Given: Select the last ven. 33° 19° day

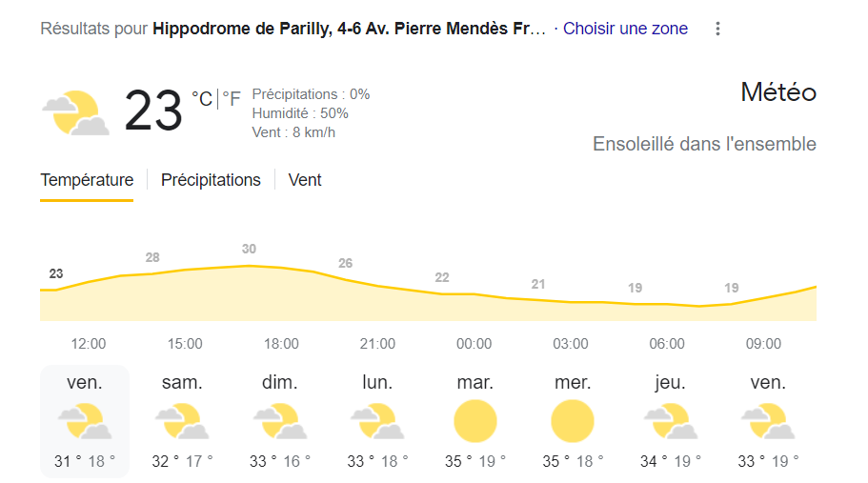Looking at the screenshot, I should pos(768,421).
